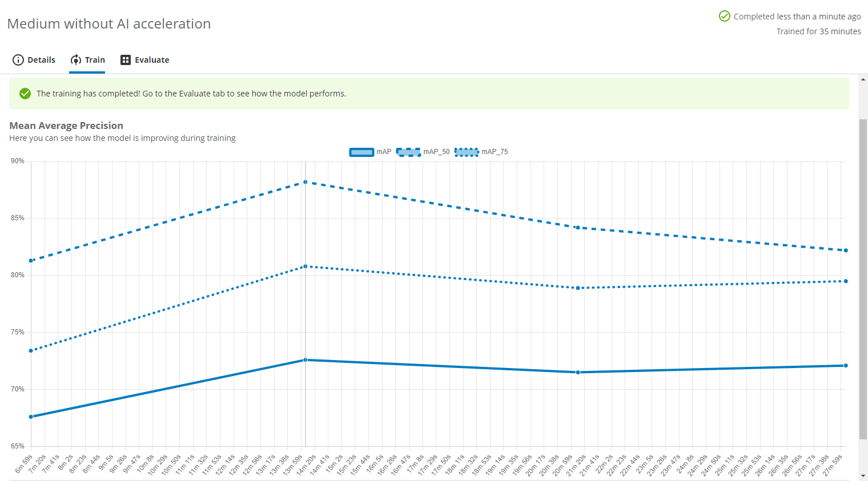Click the Completed status checkmark icon
This screenshot has width=868, height=481.
tap(724, 16)
